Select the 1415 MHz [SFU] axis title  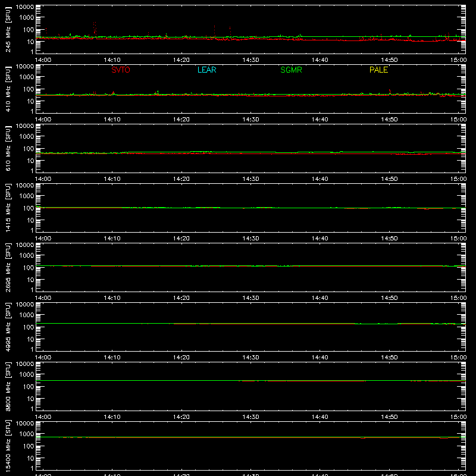pos(8,208)
